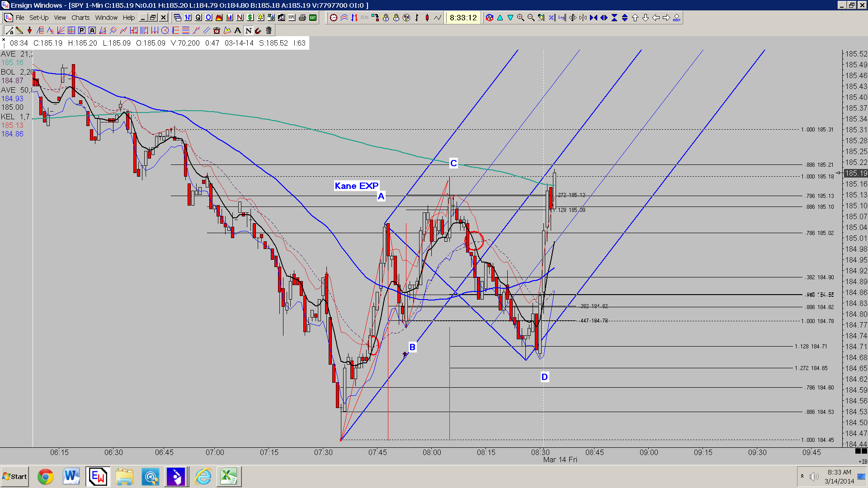Click the 185.19 current price marker
Screen dimensions: 868x488
click(856, 173)
